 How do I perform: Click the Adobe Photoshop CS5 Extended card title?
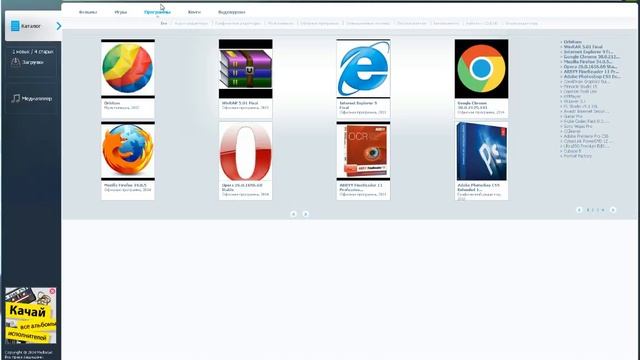pyautogui.click(x=478, y=187)
